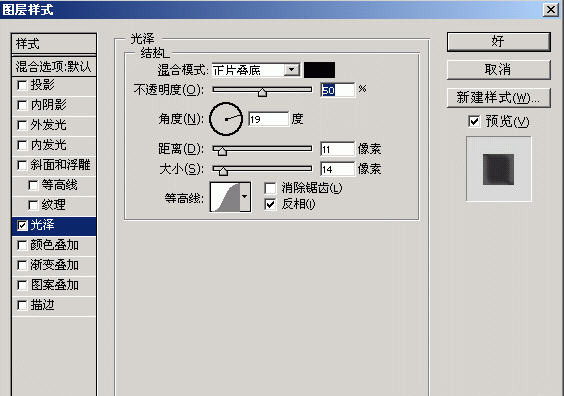Enable the 斜面和浮雕 bevel checkbox
This screenshot has height=396, width=564.
22,165
